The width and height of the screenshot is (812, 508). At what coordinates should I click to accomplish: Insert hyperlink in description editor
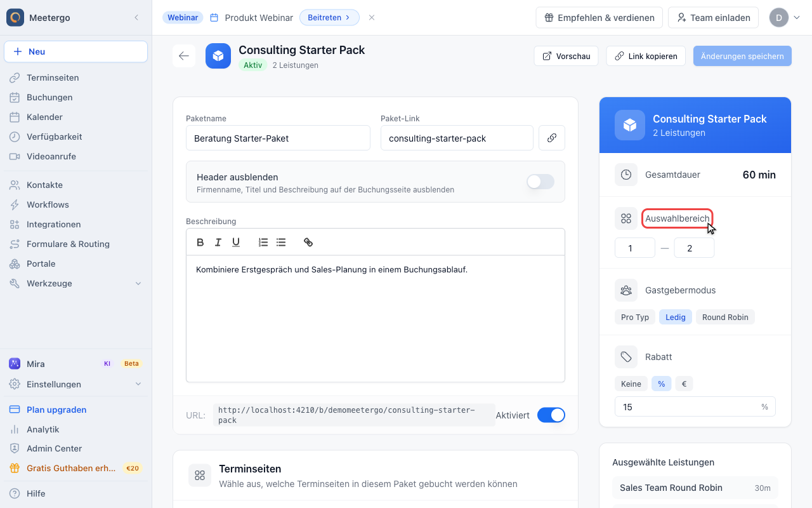[x=308, y=242]
